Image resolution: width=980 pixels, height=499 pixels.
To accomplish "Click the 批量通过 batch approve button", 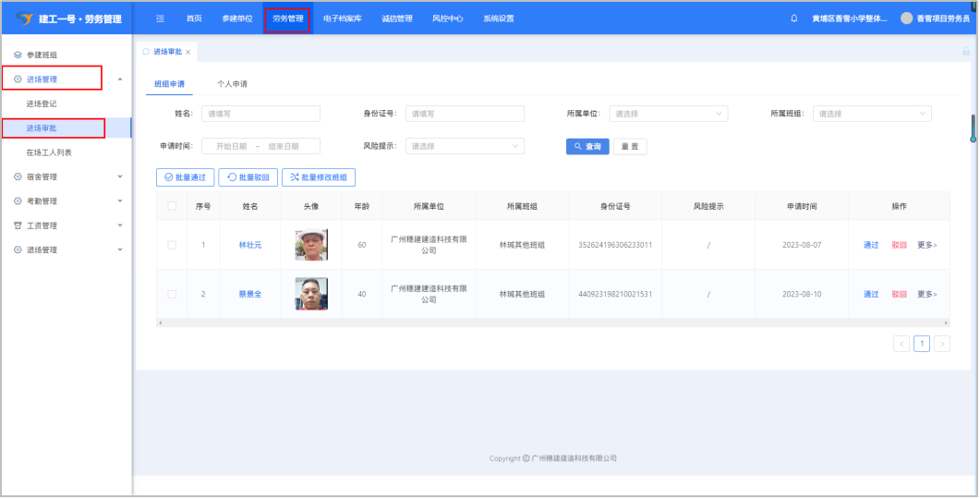I will pos(186,177).
